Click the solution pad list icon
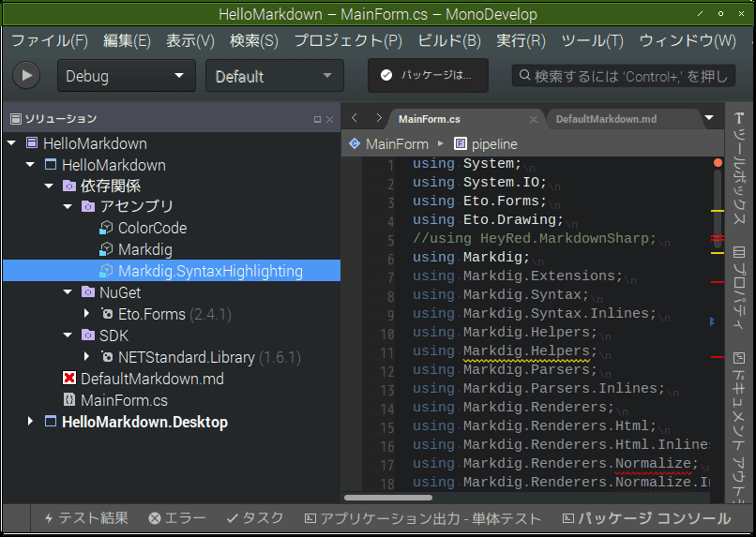 [x=16, y=118]
